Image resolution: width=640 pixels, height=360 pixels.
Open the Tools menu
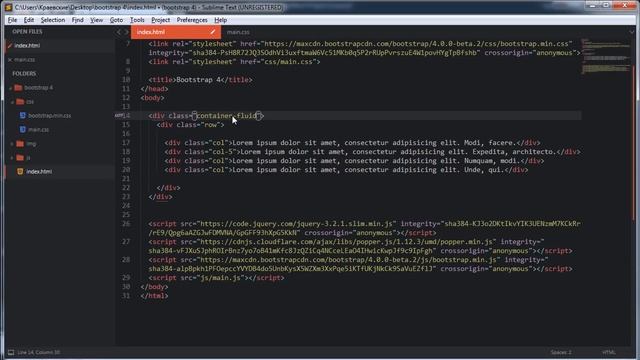pyautogui.click(x=137, y=20)
